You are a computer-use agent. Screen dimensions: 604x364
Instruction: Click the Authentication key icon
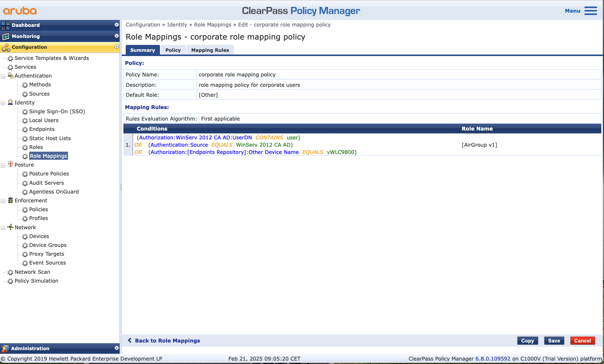click(10, 76)
